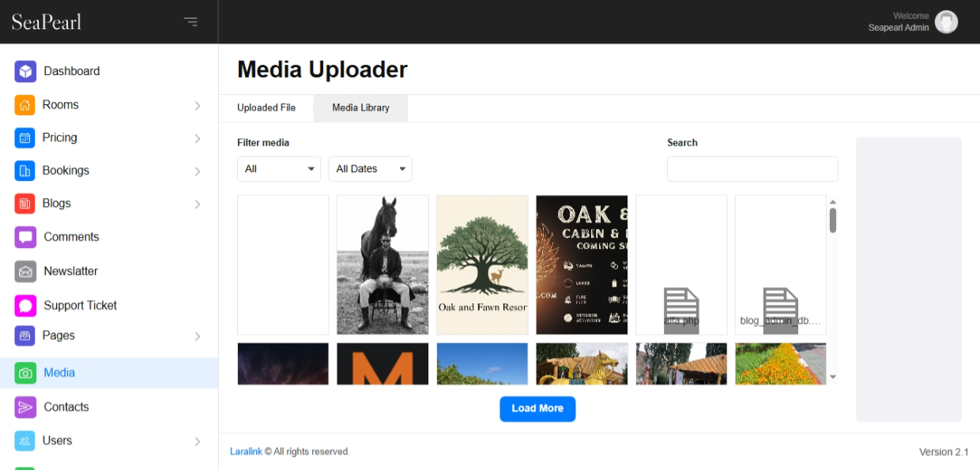Click the Media camera icon
Image resolution: width=980 pixels, height=470 pixels.
point(25,373)
